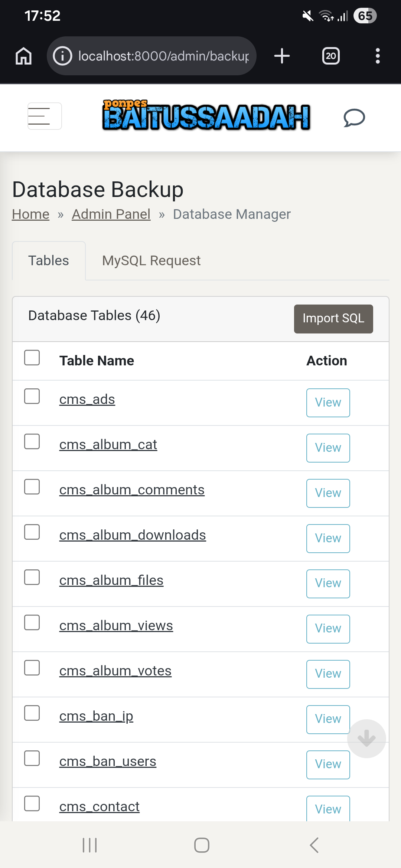This screenshot has height=868, width=401.
Task: Select the Tables tab
Action: point(49,261)
